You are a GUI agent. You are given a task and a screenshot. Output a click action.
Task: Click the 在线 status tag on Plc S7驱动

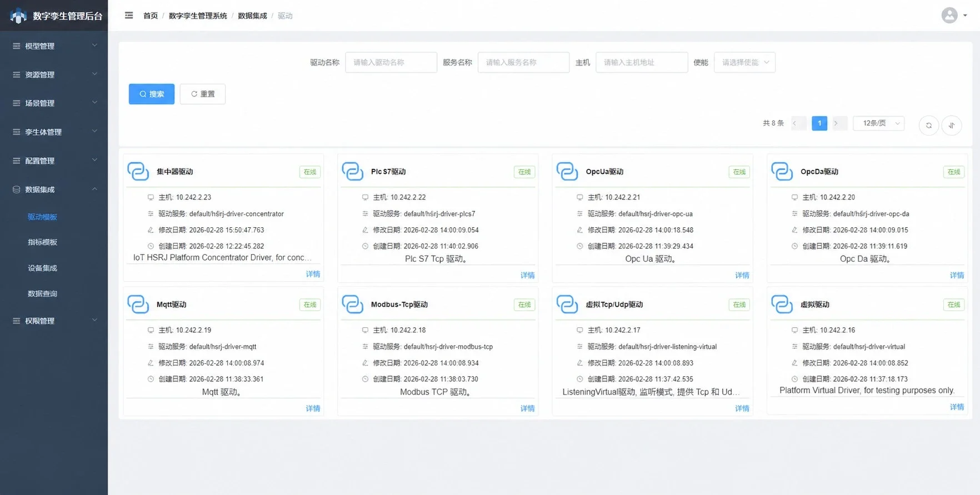524,172
